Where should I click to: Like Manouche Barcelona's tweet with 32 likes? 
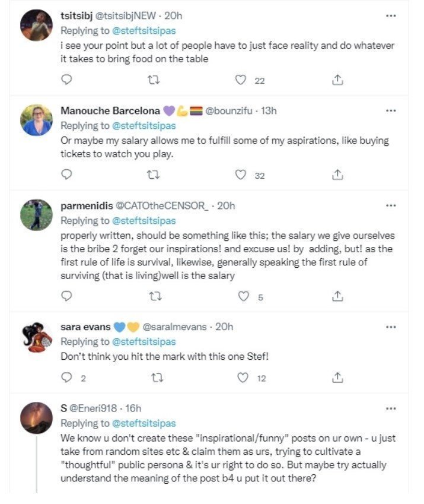(240, 175)
